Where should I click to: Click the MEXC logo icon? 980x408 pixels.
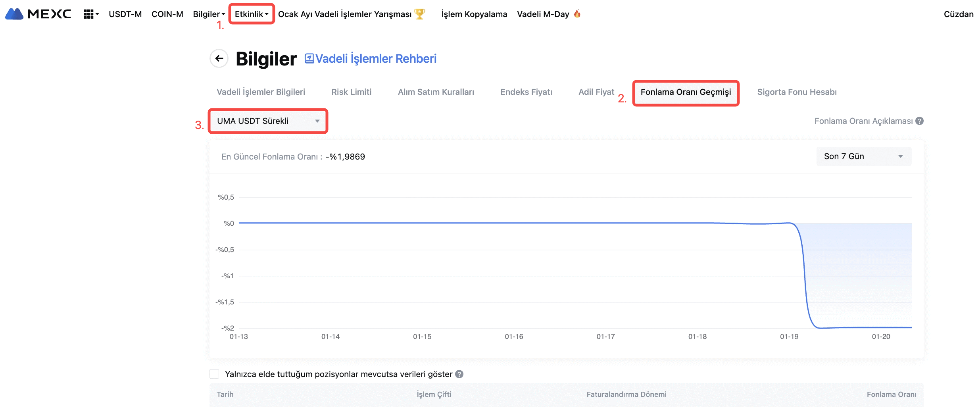pyautogui.click(x=15, y=14)
